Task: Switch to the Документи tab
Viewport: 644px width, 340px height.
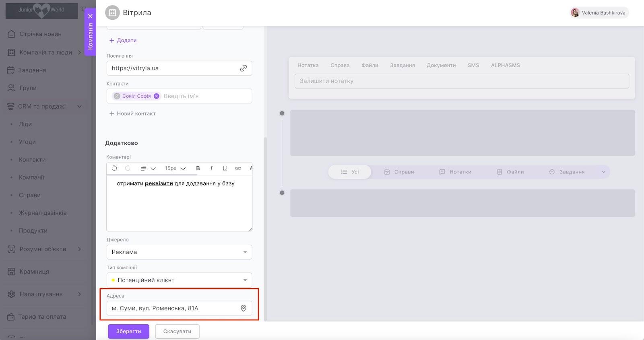Action: point(441,65)
